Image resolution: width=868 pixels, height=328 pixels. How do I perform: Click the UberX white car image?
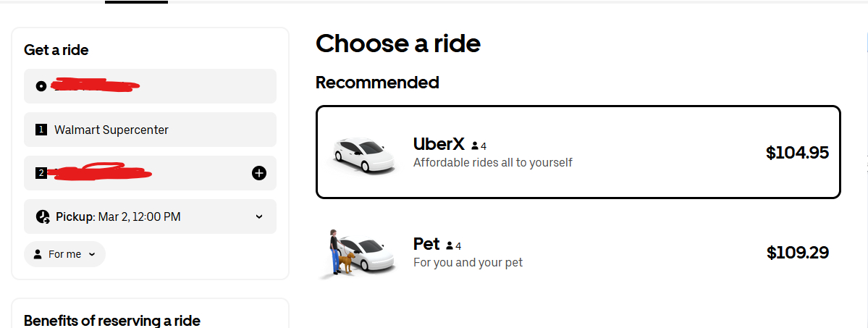point(364,154)
